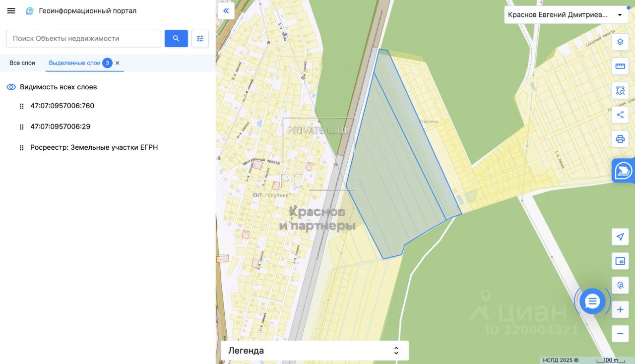This screenshot has height=364, width=635.
Task: Grab the drag handle of Росреестр layer
Action: coord(21,148)
